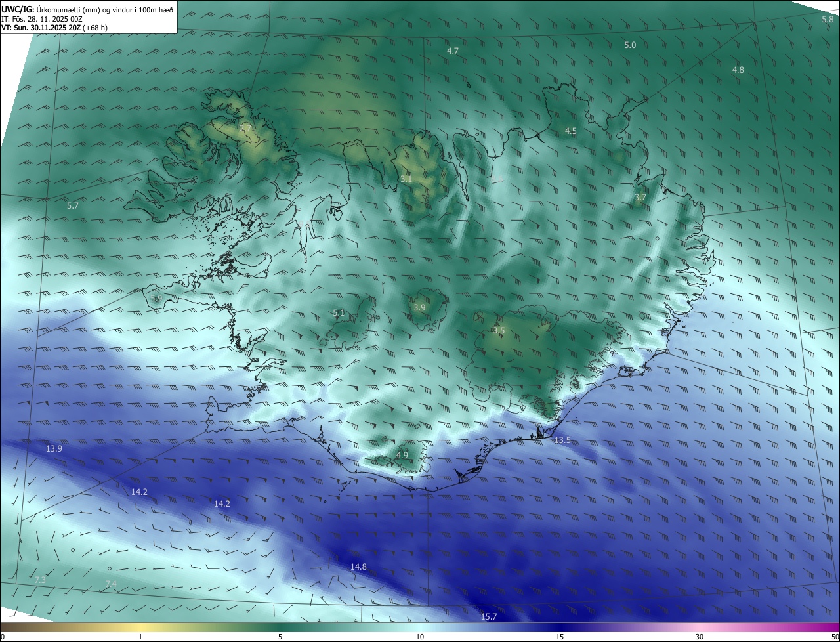The width and height of the screenshot is (840, 642).
Task: Click the color scale tick '1'
Action: [x=140, y=637]
